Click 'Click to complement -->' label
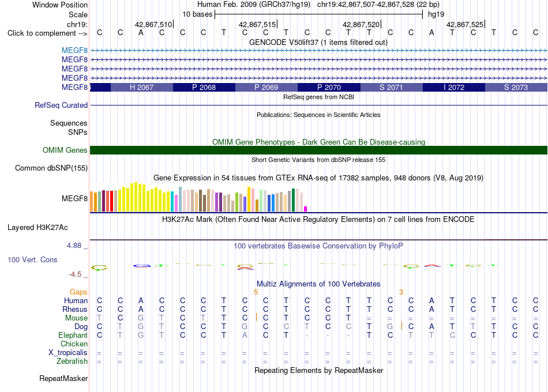Screen dimensions: 548x392 47,33
